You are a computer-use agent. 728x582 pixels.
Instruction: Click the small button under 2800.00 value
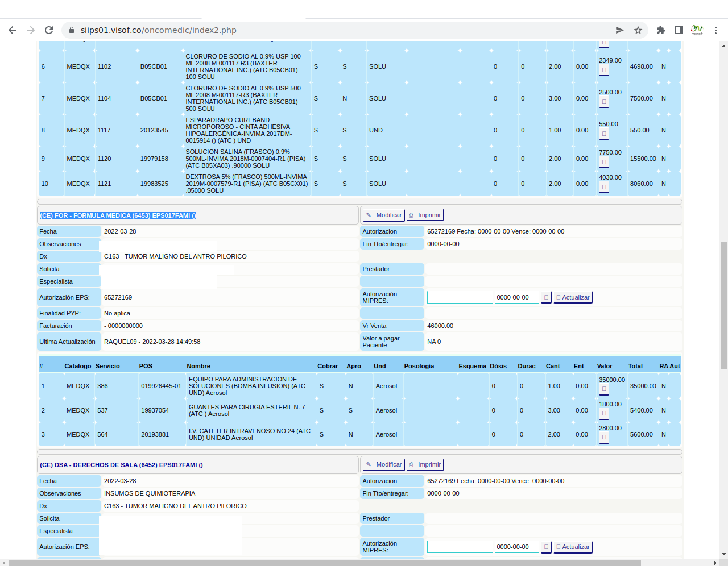point(604,438)
